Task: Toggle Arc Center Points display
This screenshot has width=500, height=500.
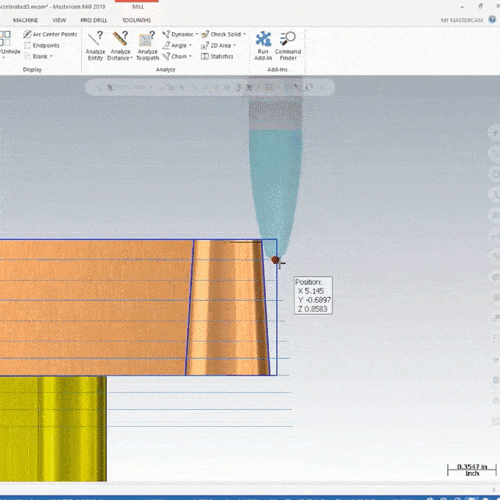Action: coord(50,34)
